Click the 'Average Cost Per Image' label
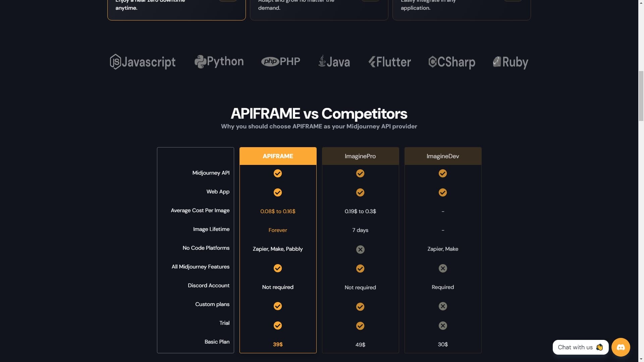This screenshot has width=644, height=362. click(x=200, y=210)
